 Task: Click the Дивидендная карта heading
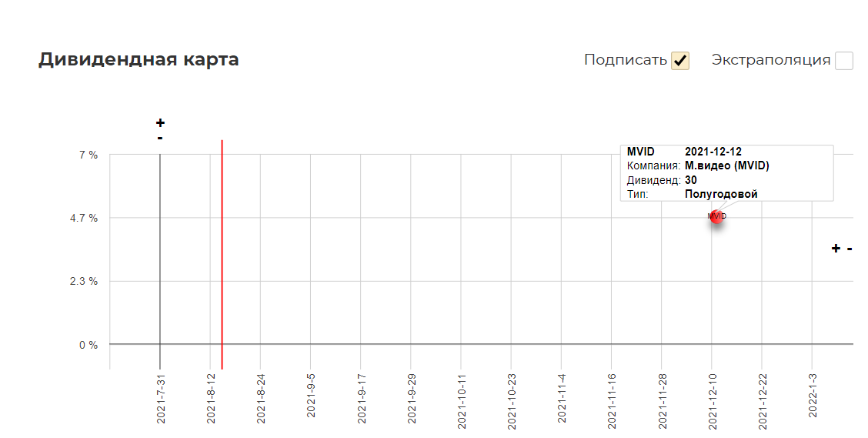pos(139,59)
